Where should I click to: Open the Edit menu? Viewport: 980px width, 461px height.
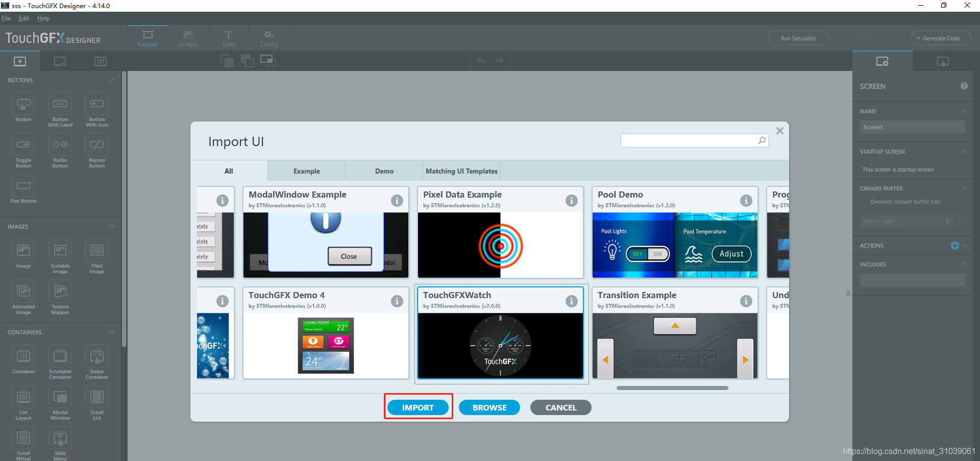pyautogui.click(x=24, y=18)
